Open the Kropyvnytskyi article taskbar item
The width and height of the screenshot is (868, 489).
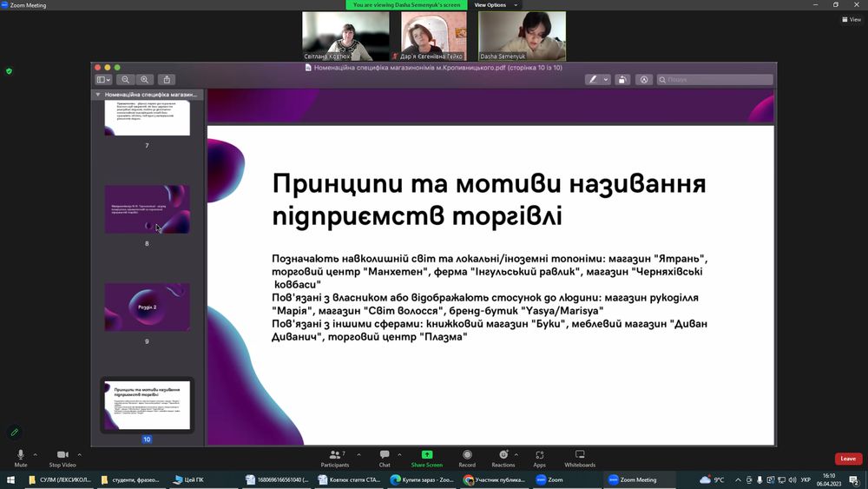pyautogui.click(x=348, y=479)
